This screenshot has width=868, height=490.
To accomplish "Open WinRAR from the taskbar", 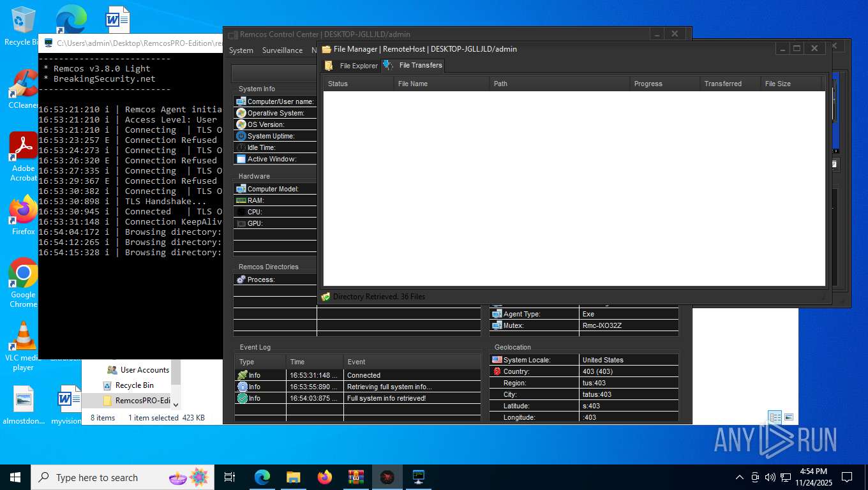I will click(x=355, y=477).
